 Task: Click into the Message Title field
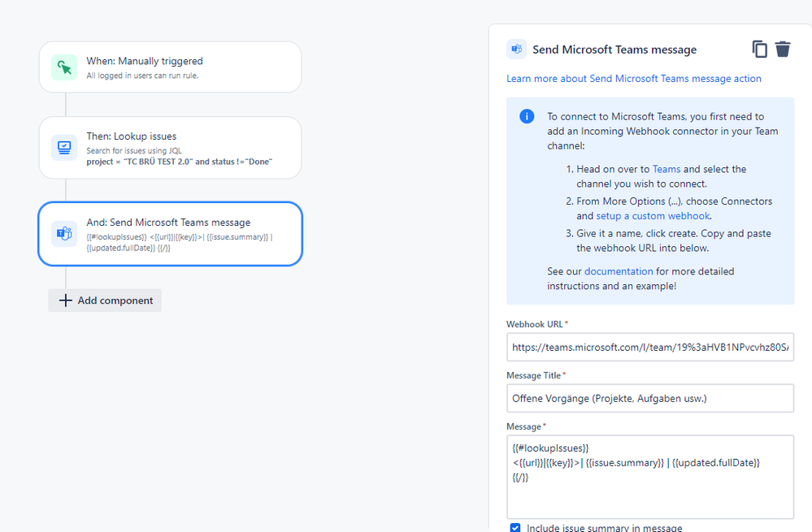point(650,399)
